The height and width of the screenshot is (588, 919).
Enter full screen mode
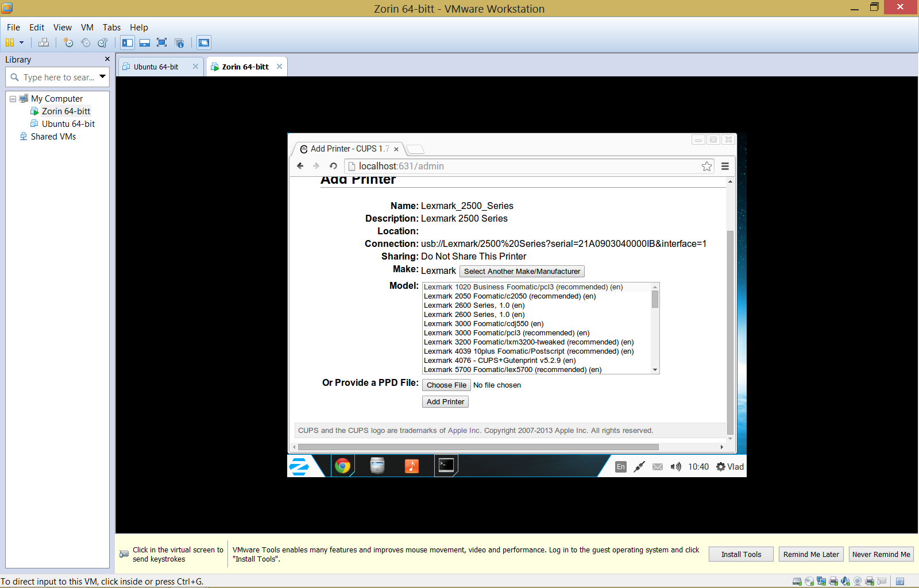click(x=162, y=42)
